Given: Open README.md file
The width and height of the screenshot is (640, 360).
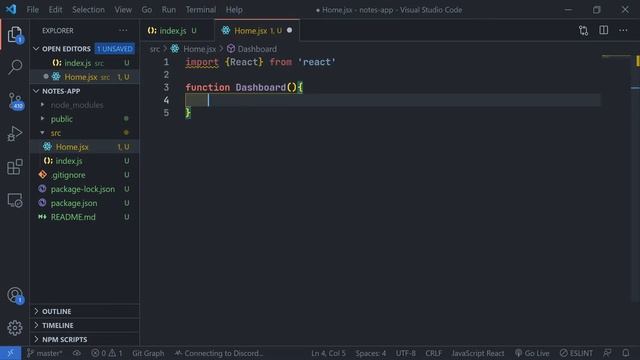Looking at the screenshot, I should [x=85, y=217].
